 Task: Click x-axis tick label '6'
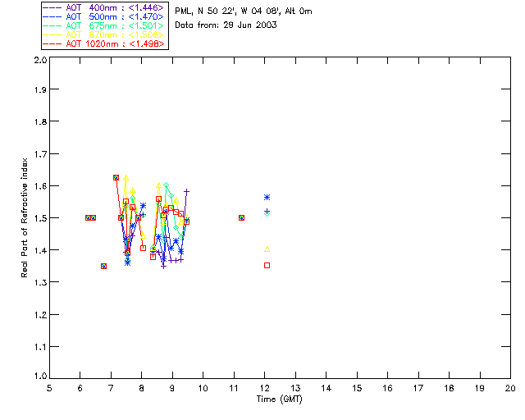tap(80, 388)
